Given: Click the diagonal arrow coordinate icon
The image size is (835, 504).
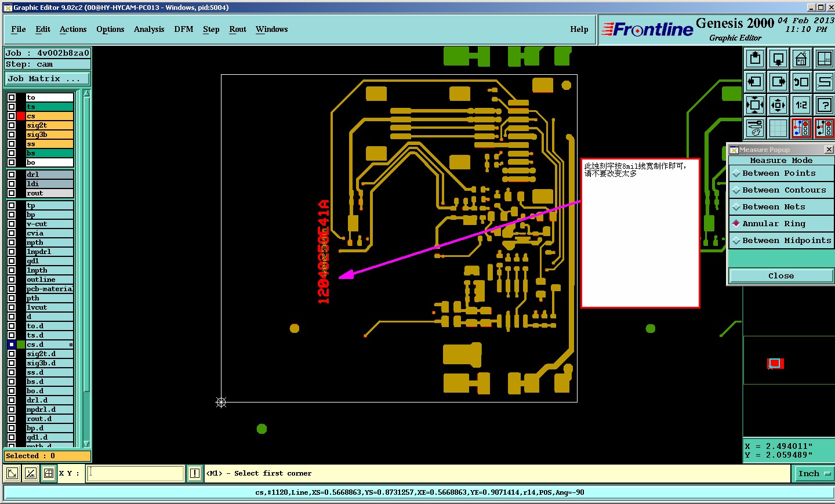Looking at the screenshot, I should coord(12,473).
